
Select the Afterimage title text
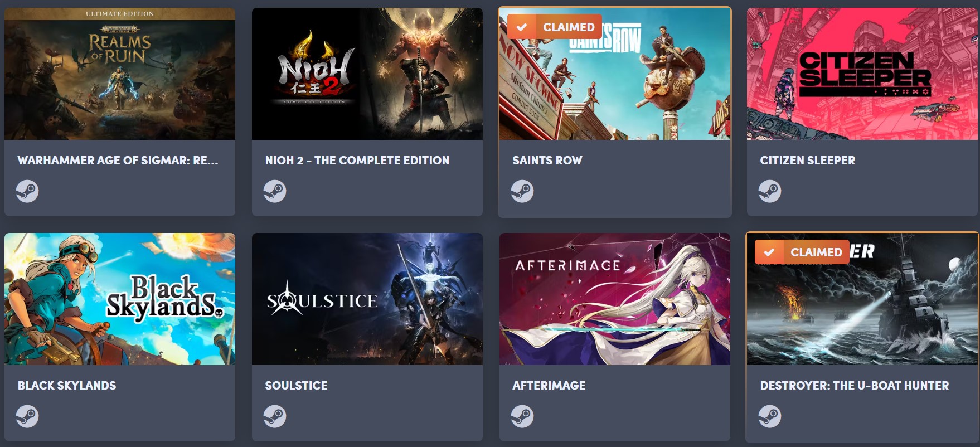coord(549,386)
